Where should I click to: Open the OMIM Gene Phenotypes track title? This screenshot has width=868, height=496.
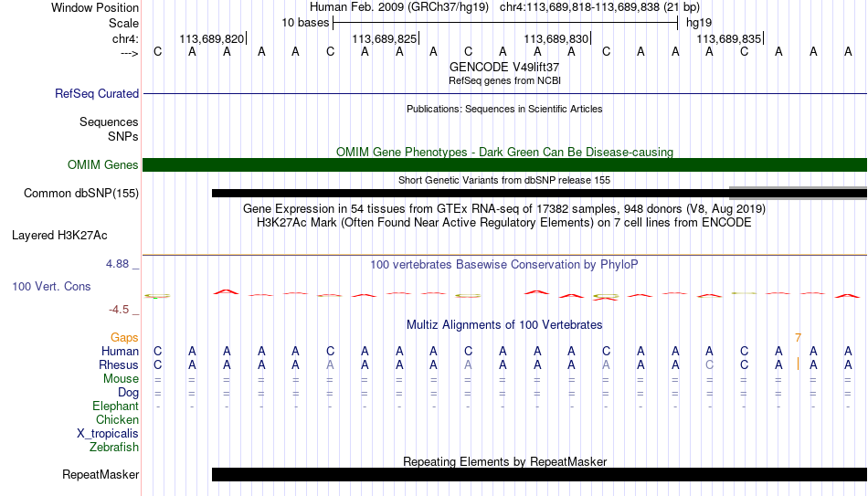[504, 152]
